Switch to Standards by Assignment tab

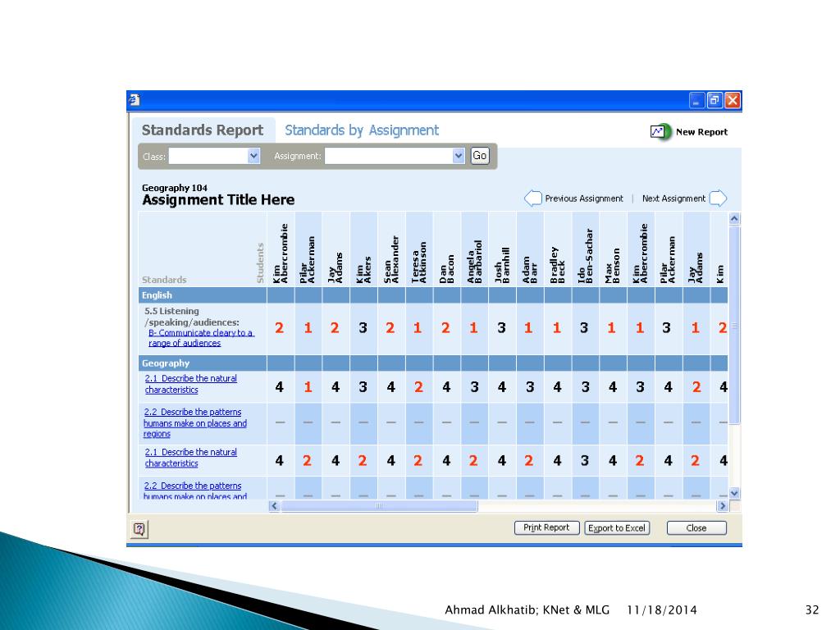tap(362, 130)
